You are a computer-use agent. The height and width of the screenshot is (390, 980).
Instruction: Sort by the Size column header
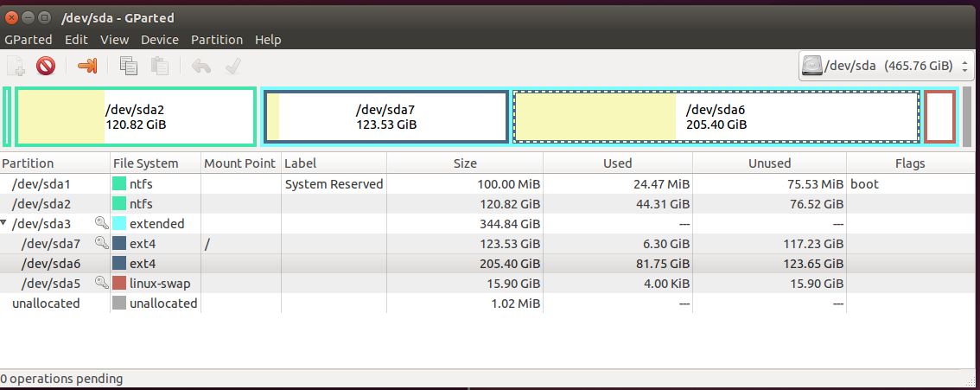pyautogui.click(x=465, y=163)
